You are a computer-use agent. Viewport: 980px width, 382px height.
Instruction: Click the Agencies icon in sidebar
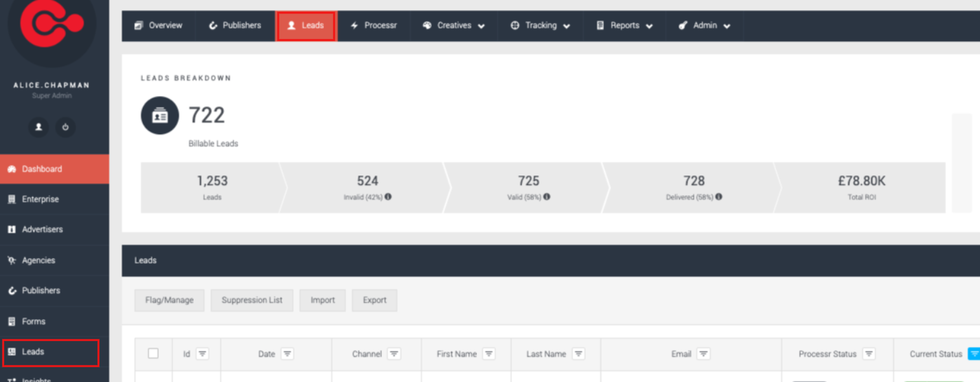pos(11,260)
